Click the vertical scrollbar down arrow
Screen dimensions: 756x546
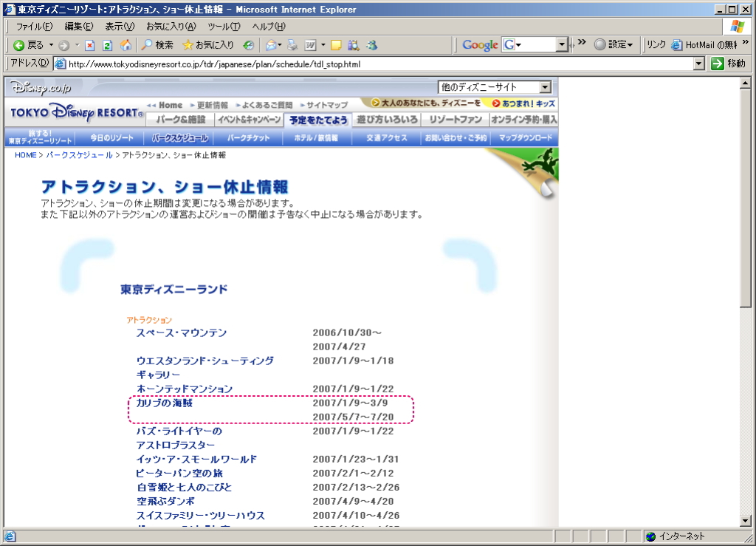tap(746, 521)
